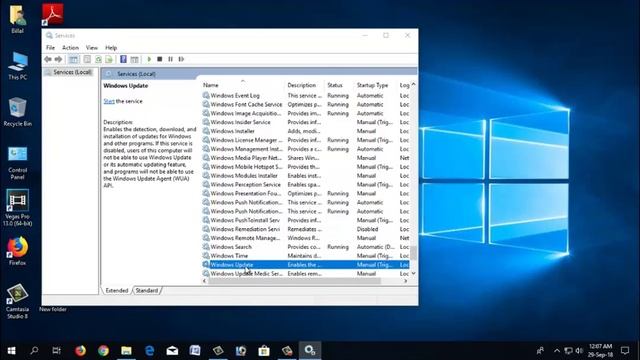Click the vertical scrollbar up arrow
Screen dimensions: 640x360
click(x=413, y=84)
